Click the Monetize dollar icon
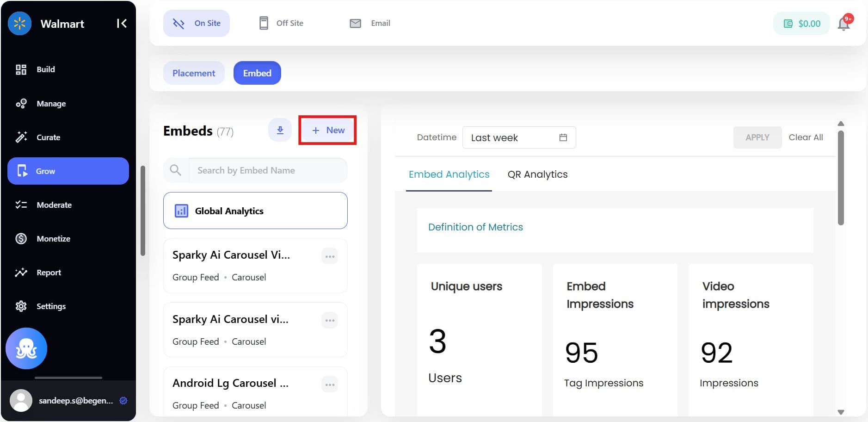Image resolution: width=868 pixels, height=422 pixels. tap(21, 239)
